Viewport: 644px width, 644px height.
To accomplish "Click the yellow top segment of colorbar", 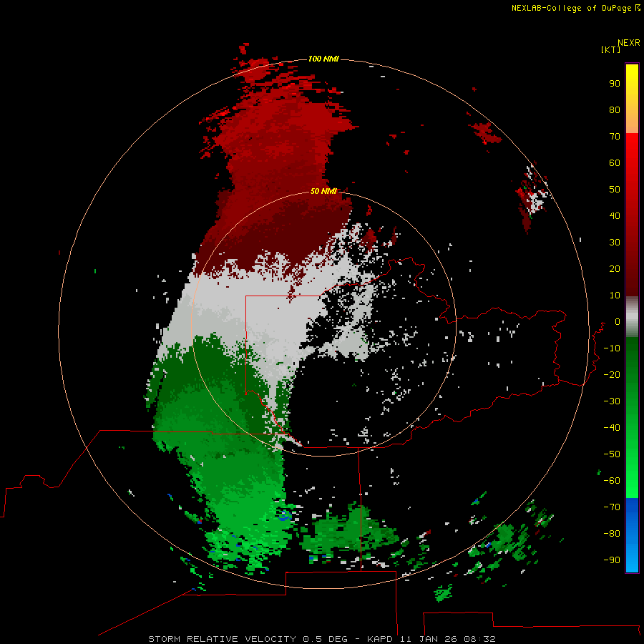I will pyautogui.click(x=632, y=99).
